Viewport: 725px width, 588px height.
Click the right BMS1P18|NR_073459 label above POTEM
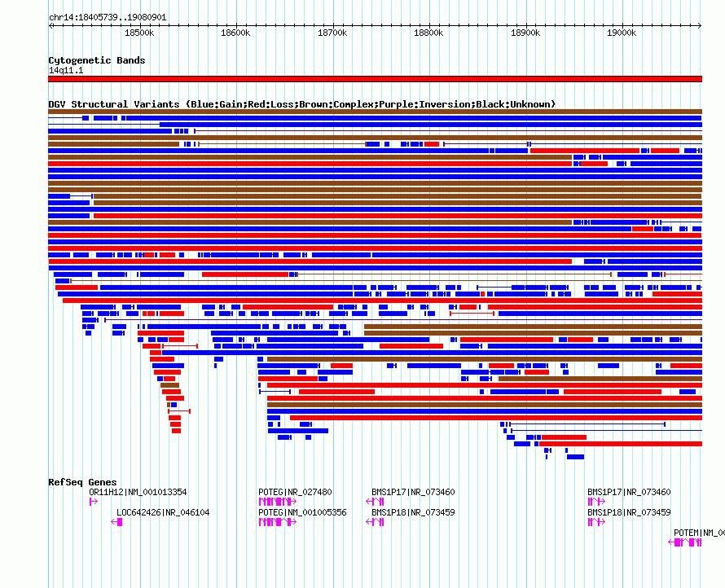point(629,512)
